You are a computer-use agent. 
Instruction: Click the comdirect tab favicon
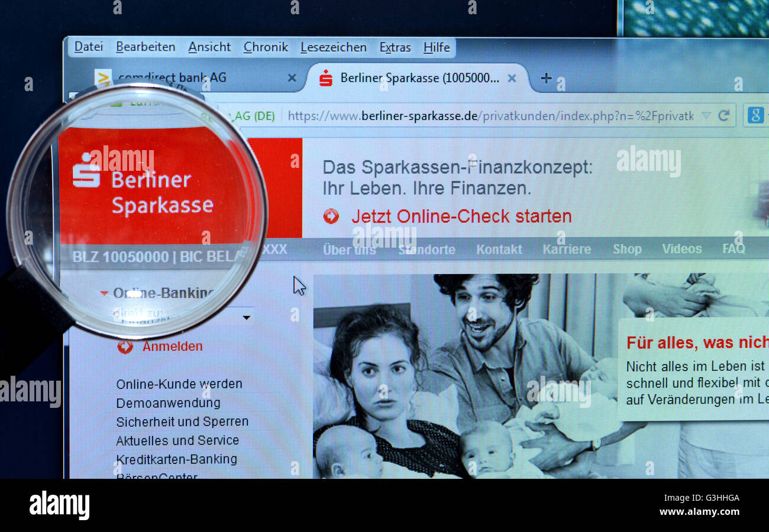pyautogui.click(x=104, y=78)
